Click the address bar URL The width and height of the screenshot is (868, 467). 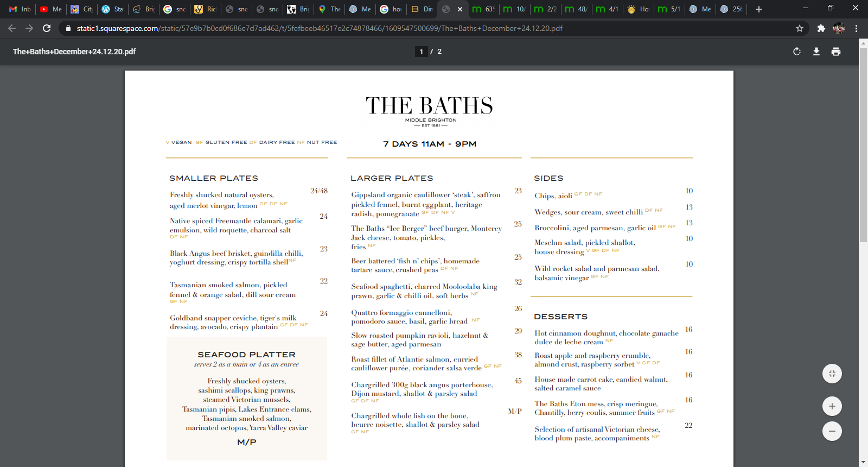319,28
